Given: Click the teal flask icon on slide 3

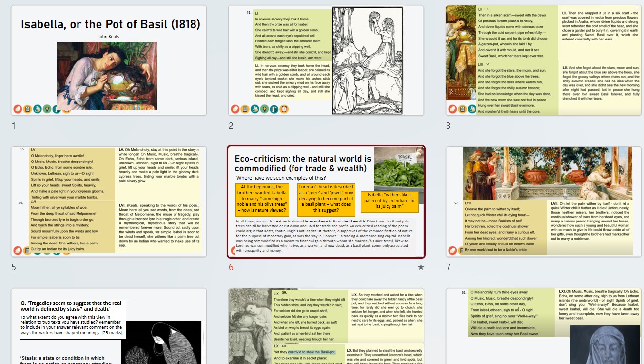Looking at the screenshot, I should 472,109.
